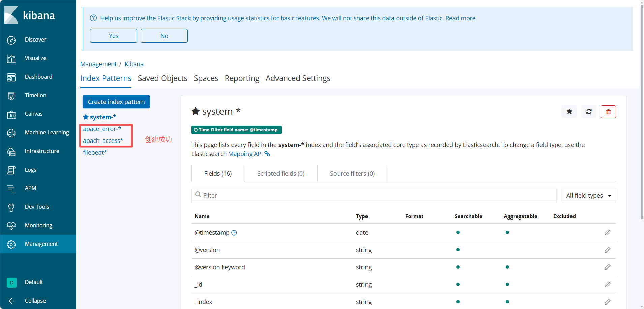Viewport: 644px width, 309px height.
Task: Switch to Source filters tab
Action: pyautogui.click(x=352, y=174)
